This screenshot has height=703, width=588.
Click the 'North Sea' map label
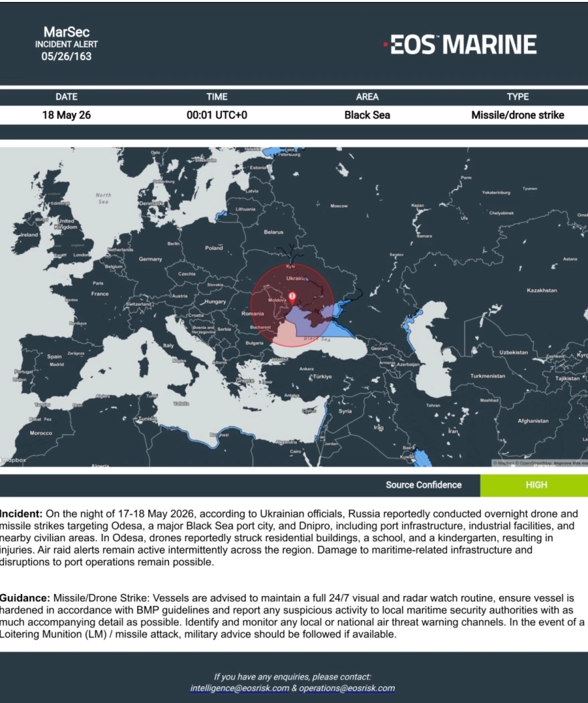(x=103, y=198)
